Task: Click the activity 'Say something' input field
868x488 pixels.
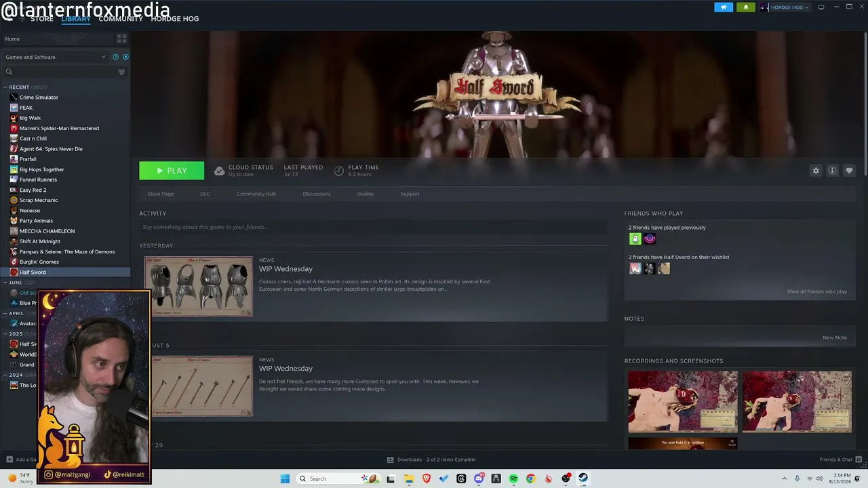Action: [373, 227]
